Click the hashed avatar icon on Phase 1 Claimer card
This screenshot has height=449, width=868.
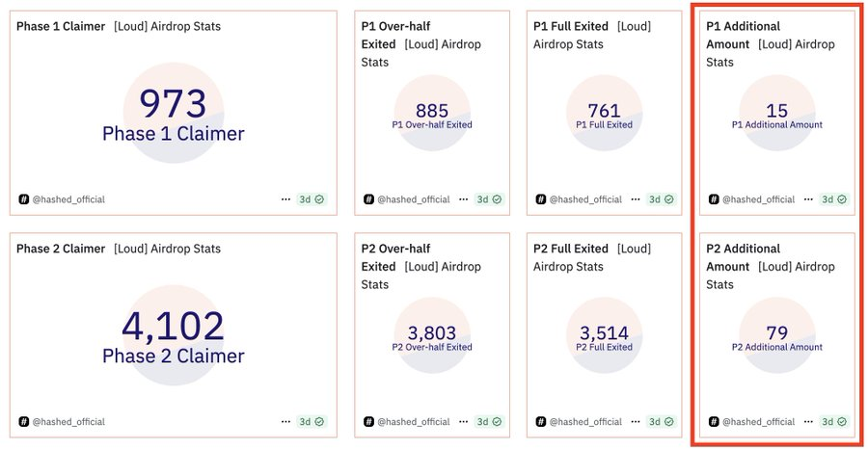(23, 199)
